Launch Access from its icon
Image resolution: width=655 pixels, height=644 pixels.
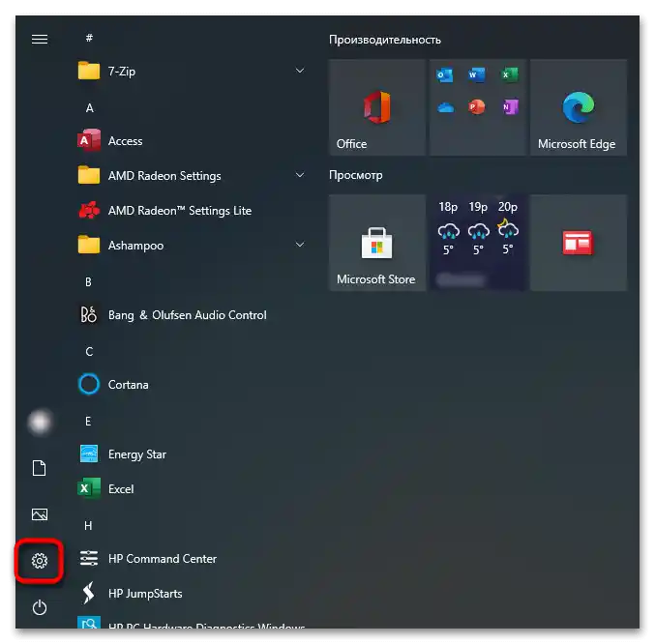tap(89, 140)
